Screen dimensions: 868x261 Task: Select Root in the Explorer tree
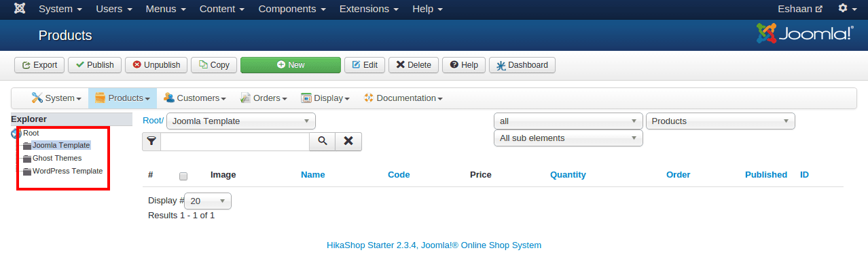31,134
